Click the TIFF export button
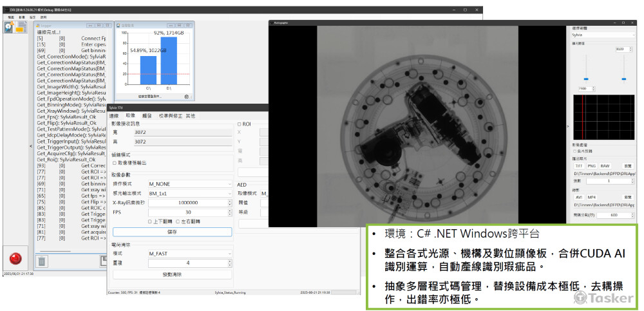Viewport: 644px width, 311px height. pyautogui.click(x=579, y=166)
